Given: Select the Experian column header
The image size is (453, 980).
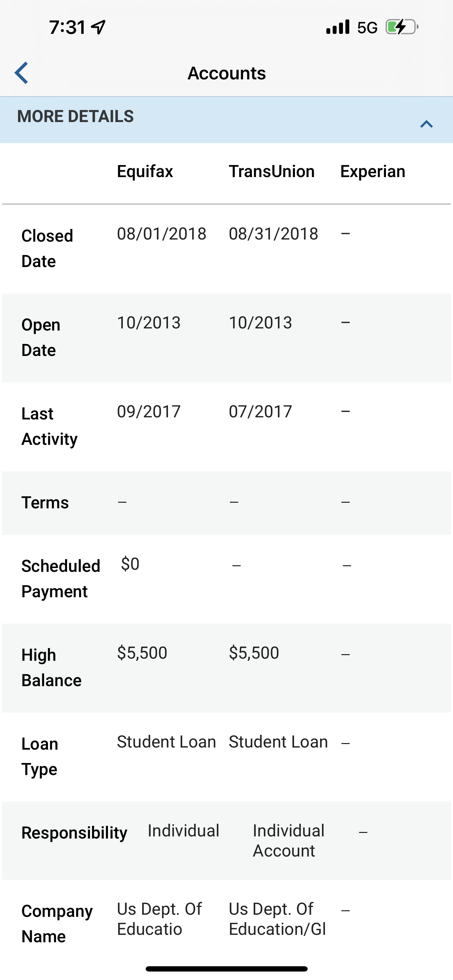Looking at the screenshot, I should tap(373, 171).
